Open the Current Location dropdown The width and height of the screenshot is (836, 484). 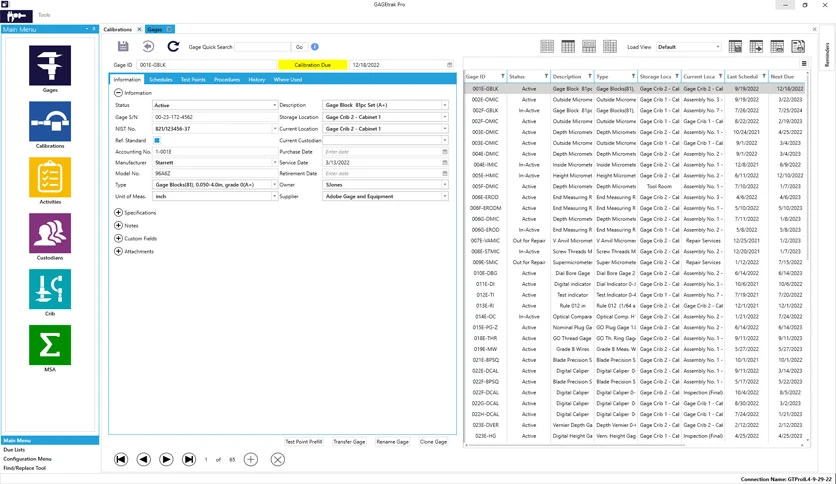pyautogui.click(x=445, y=129)
